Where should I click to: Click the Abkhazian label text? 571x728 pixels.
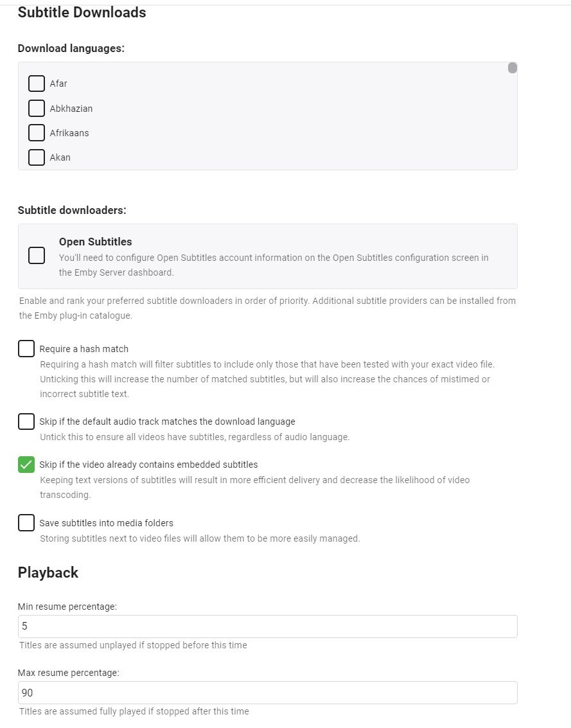[x=71, y=109]
